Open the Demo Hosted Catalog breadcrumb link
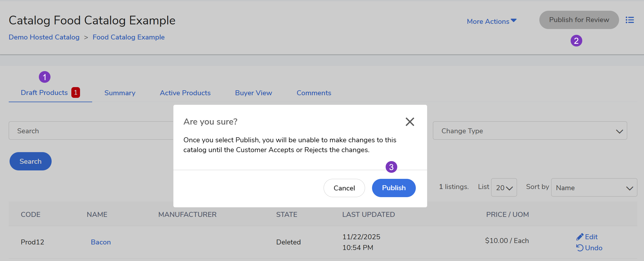Screen dimensions: 644x261 click(x=44, y=37)
